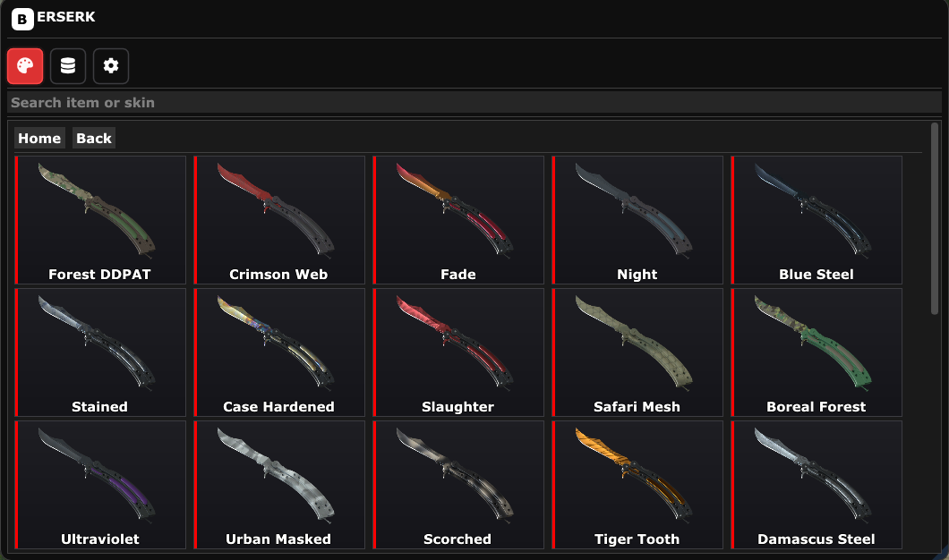Select the Forest DDPAT butterfly knife
The width and height of the screenshot is (949, 560).
point(100,220)
